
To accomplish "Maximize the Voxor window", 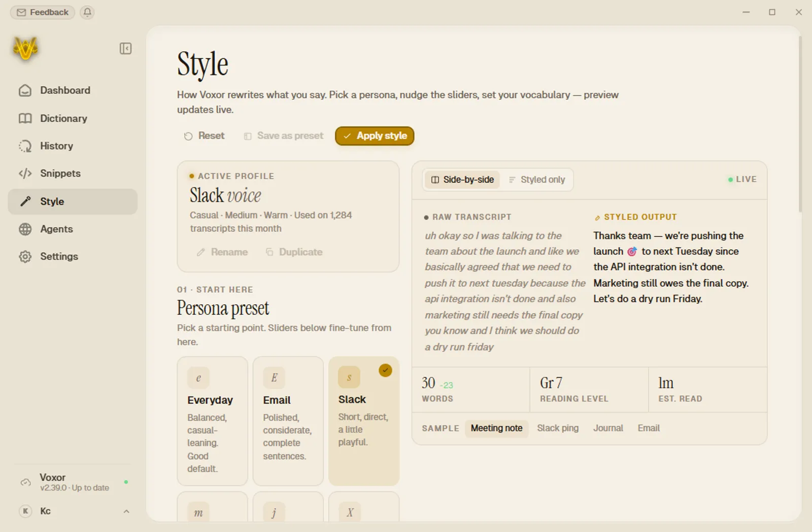I will tap(772, 12).
